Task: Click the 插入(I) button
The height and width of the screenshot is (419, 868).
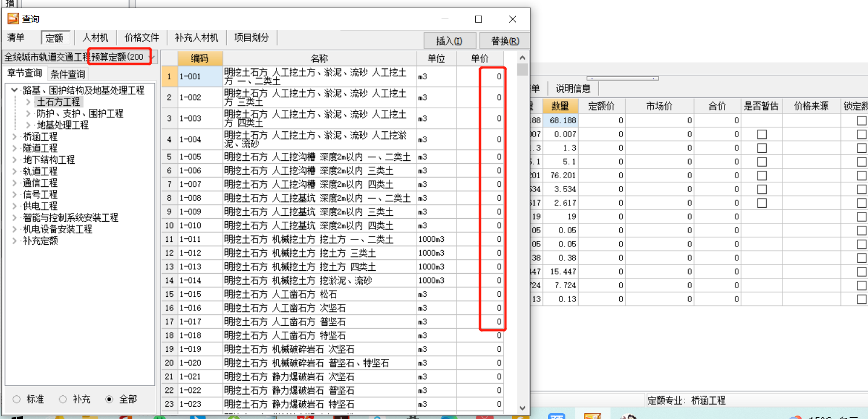Action: click(x=449, y=41)
